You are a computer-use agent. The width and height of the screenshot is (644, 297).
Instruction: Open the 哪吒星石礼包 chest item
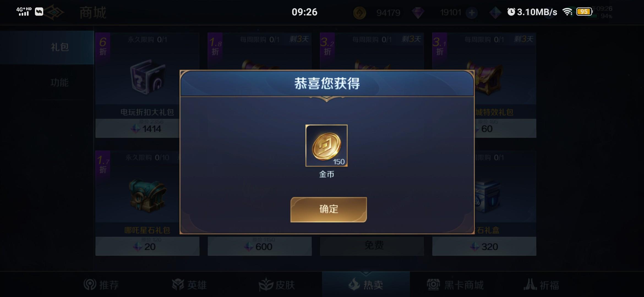148,195
